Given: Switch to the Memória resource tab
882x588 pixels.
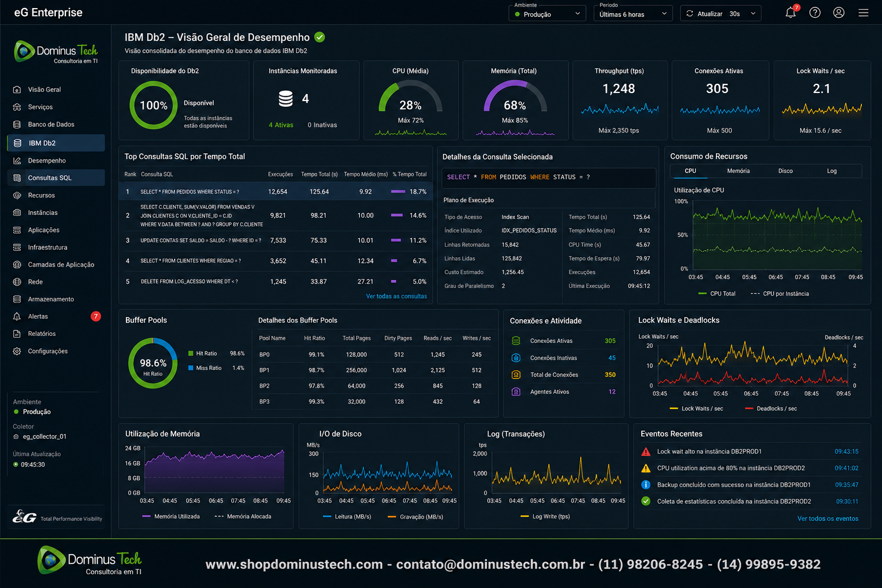Looking at the screenshot, I should click(738, 171).
